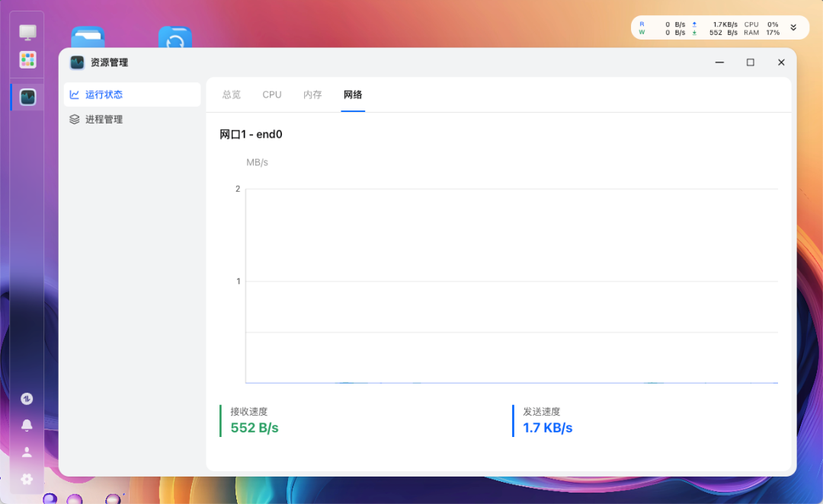Switch to the 总览 tab
The image size is (823, 504).
pyautogui.click(x=231, y=94)
